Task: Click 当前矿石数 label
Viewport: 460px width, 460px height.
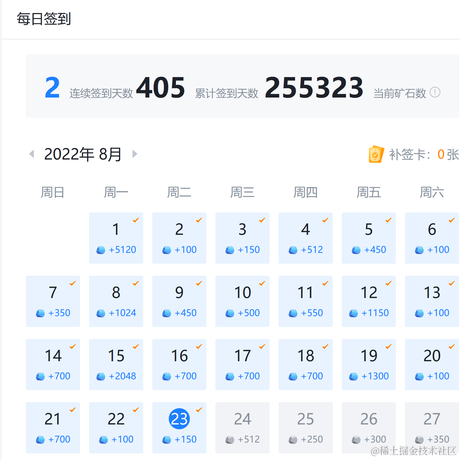Action: pos(400,94)
